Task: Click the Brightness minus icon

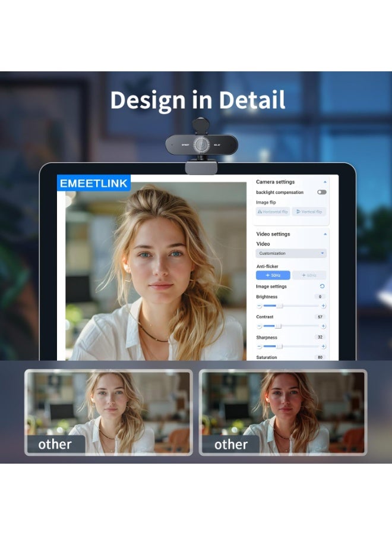Action: tap(260, 306)
